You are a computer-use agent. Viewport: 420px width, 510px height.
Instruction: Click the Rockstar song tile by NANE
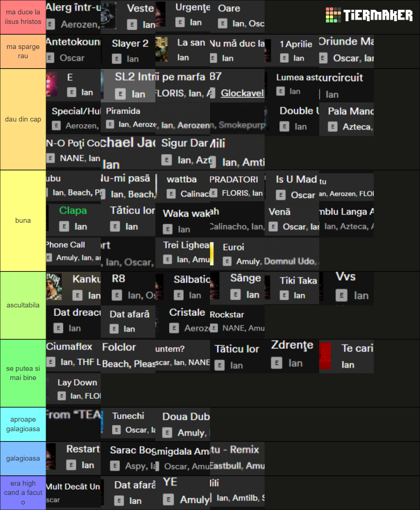237,322
